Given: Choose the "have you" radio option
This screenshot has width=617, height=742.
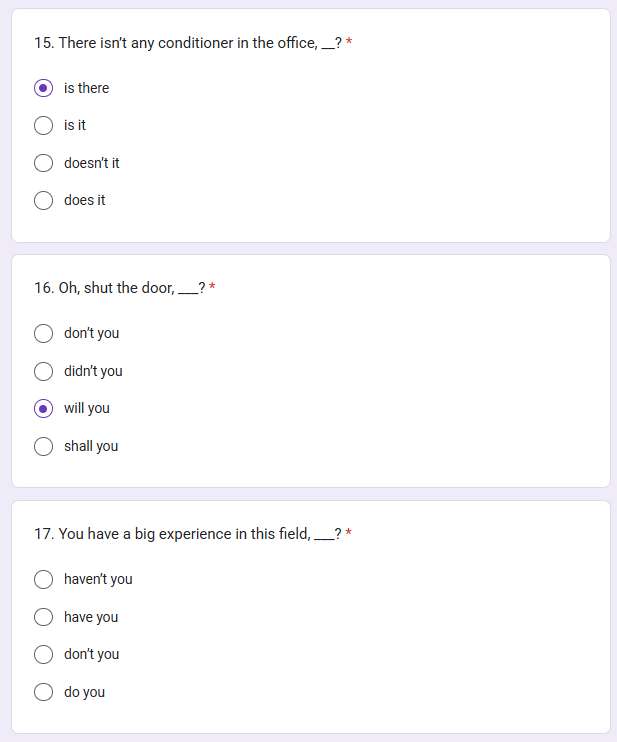Looking at the screenshot, I should pos(44,617).
